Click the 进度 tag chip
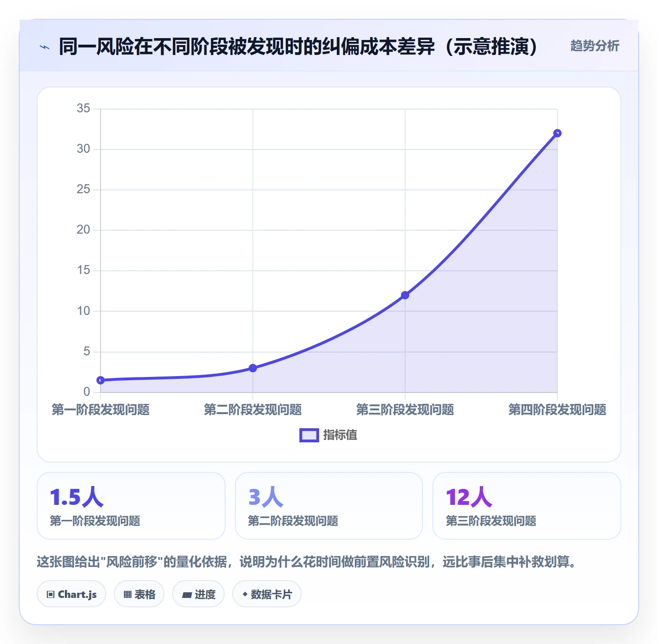Viewport: 658px width, 644px height. pyautogui.click(x=198, y=594)
